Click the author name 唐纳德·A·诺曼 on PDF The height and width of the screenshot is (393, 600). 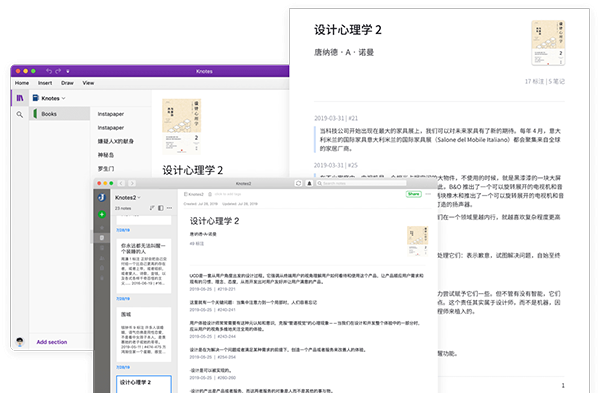[x=344, y=52]
